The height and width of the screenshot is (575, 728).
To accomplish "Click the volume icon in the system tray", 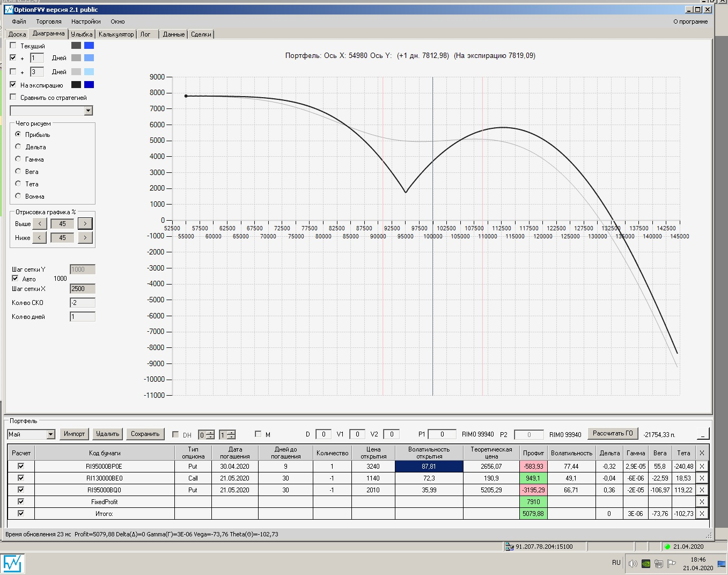I will click(x=633, y=563).
